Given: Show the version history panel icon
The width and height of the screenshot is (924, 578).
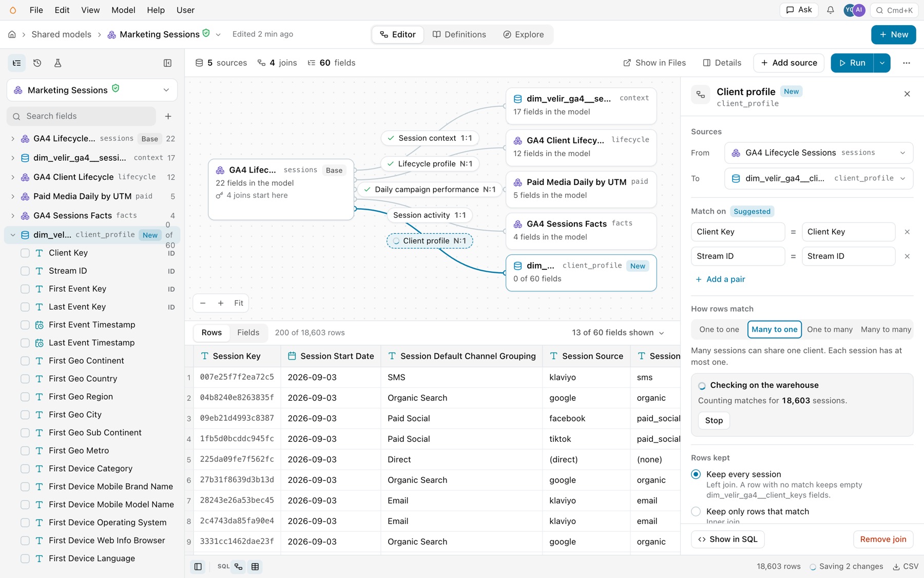Looking at the screenshot, I should click(x=37, y=63).
